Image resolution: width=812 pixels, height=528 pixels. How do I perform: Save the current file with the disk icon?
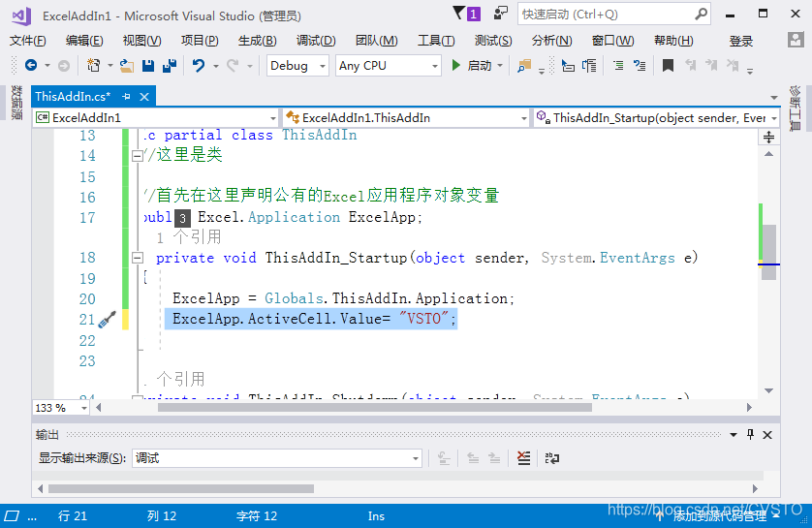148,65
